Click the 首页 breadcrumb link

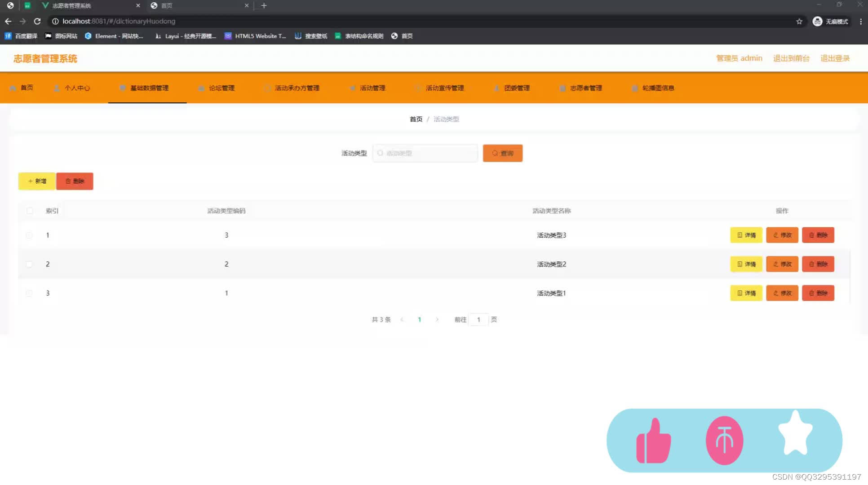[x=416, y=119]
